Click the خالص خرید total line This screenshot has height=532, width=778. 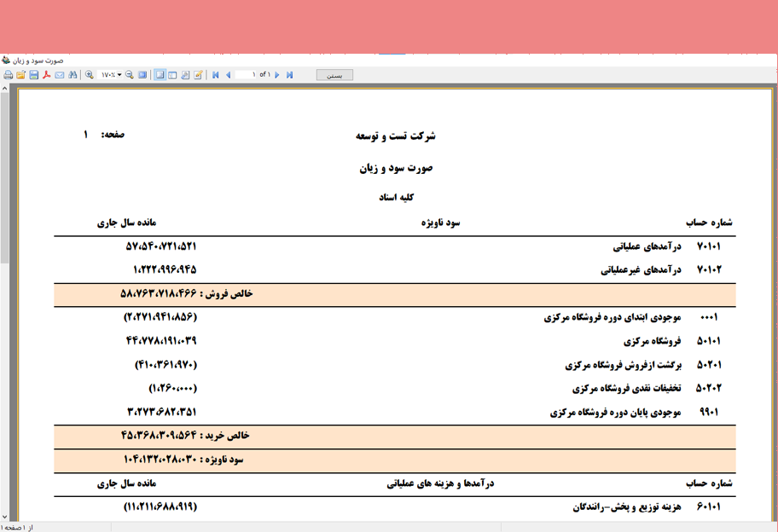tap(395, 437)
